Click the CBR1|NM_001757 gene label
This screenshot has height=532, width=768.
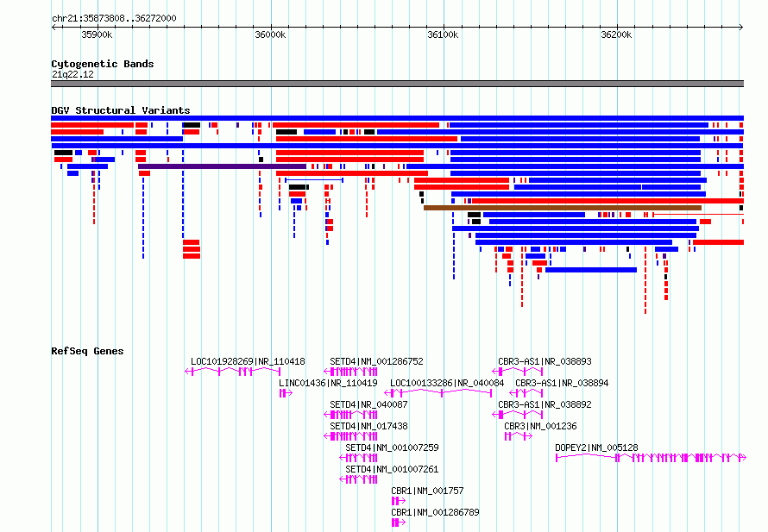pos(428,491)
